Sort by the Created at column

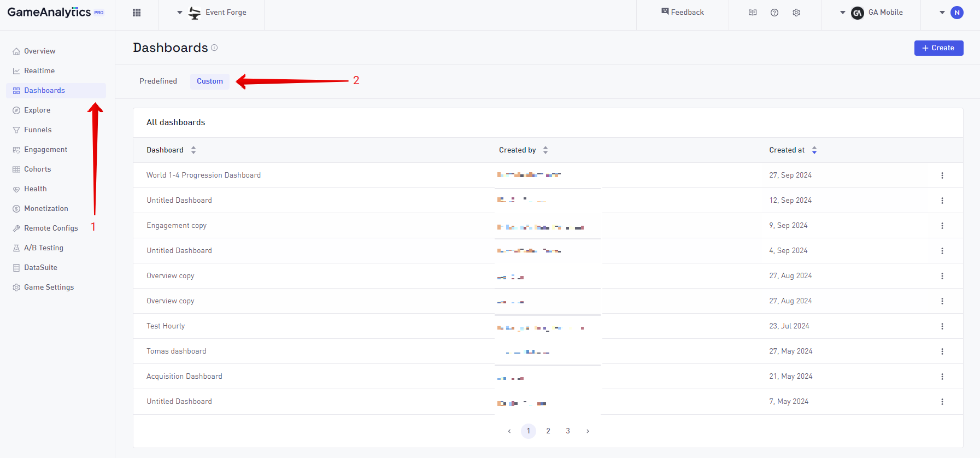pos(814,150)
